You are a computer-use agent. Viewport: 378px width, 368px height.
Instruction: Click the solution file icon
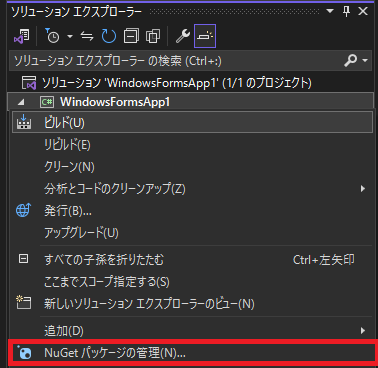(29, 83)
